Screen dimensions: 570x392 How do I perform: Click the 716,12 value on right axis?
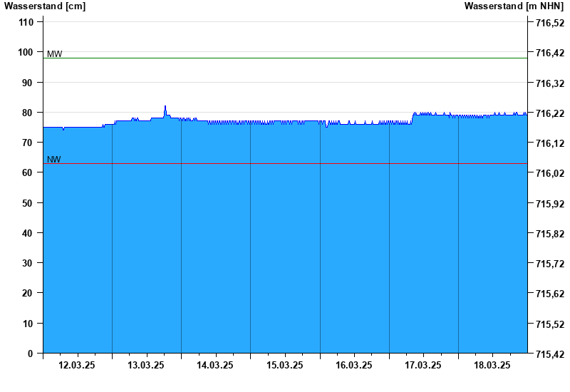click(550, 143)
